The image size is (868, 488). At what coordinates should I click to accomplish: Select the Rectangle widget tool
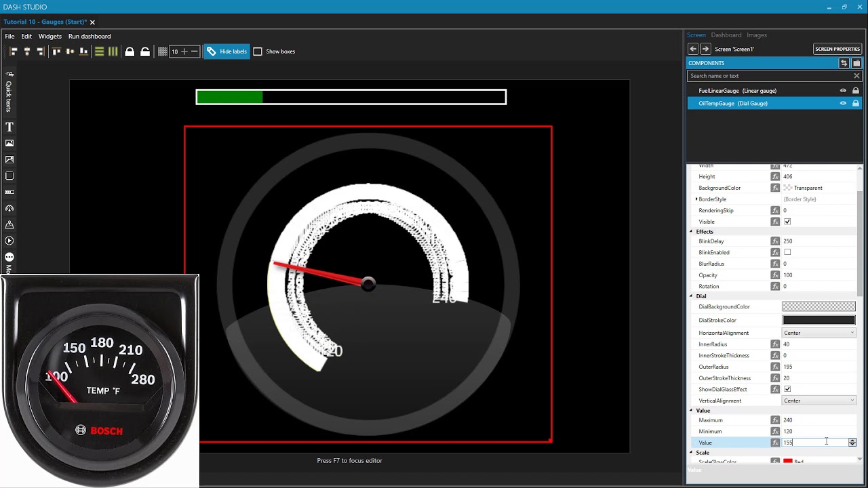(x=9, y=176)
